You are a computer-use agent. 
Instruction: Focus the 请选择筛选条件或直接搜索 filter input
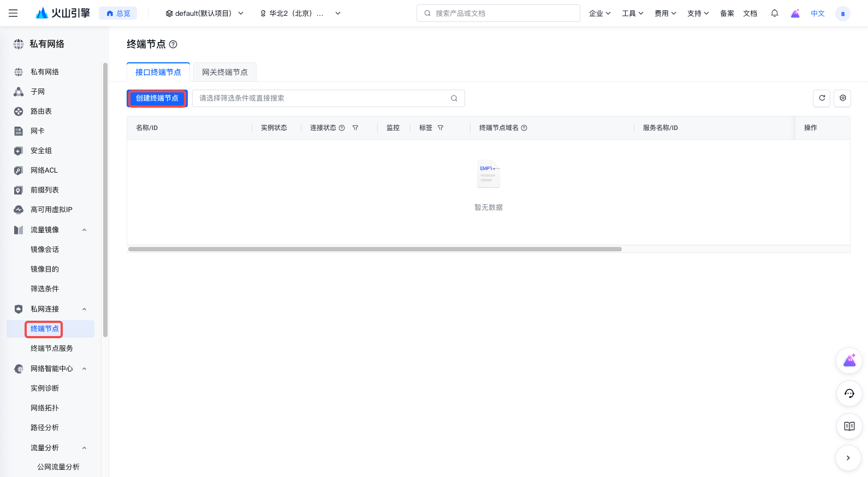pyautogui.click(x=329, y=98)
